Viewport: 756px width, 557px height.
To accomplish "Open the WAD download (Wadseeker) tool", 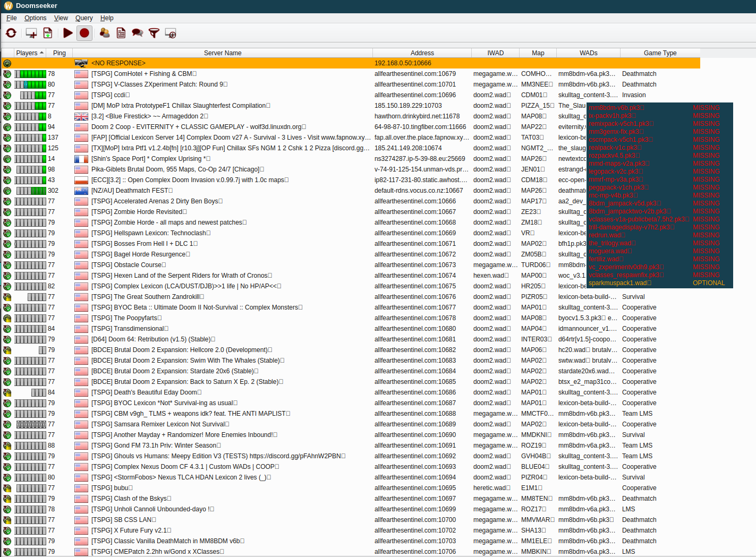I will pyautogui.click(x=48, y=33).
